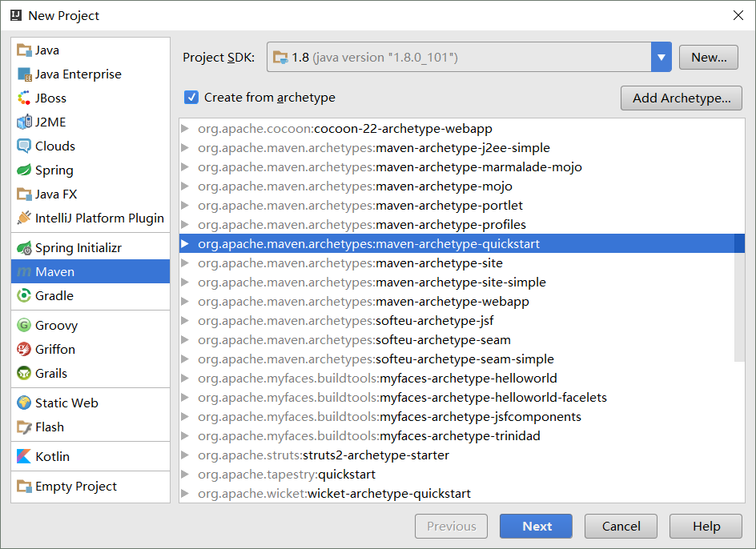
Task: Expand cocoon-22-archetype-webapp node
Action: tap(185, 129)
